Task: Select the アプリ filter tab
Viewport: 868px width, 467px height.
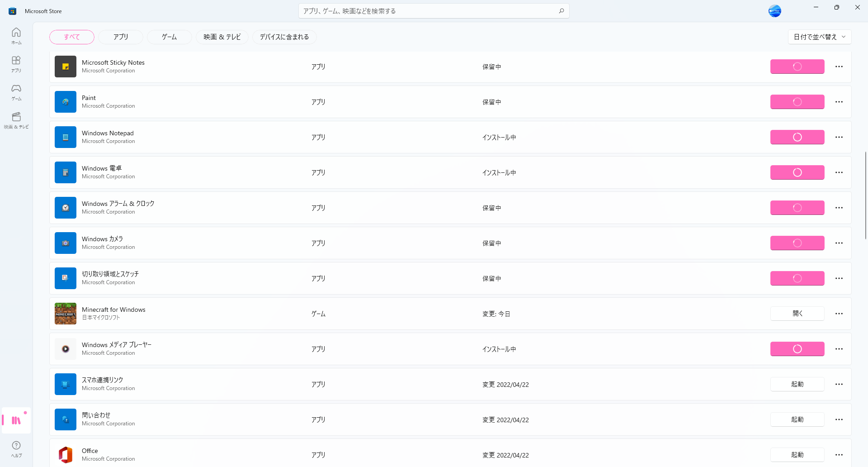Action: pyautogui.click(x=121, y=37)
